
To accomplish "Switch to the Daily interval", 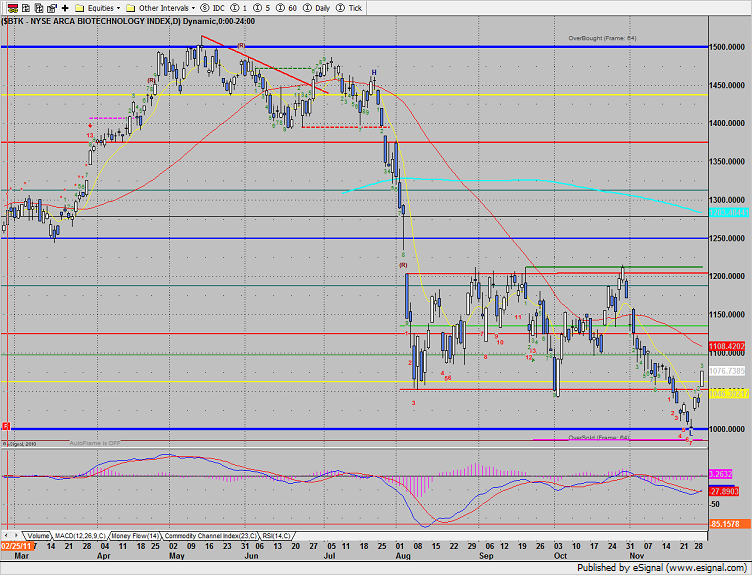I will tap(317, 8).
